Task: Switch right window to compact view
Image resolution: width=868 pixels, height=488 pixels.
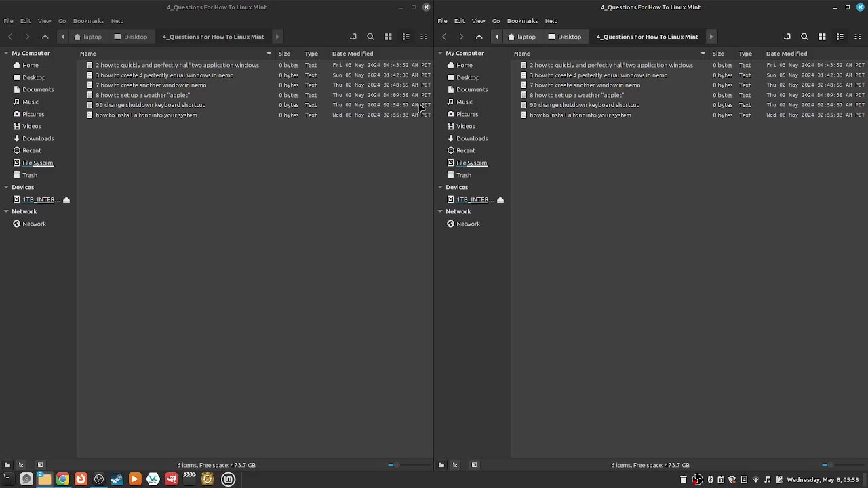Action: pyautogui.click(x=858, y=37)
